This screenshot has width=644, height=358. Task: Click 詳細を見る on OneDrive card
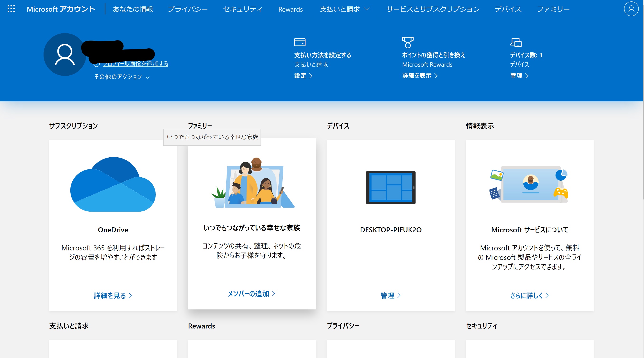click(113, 296)
